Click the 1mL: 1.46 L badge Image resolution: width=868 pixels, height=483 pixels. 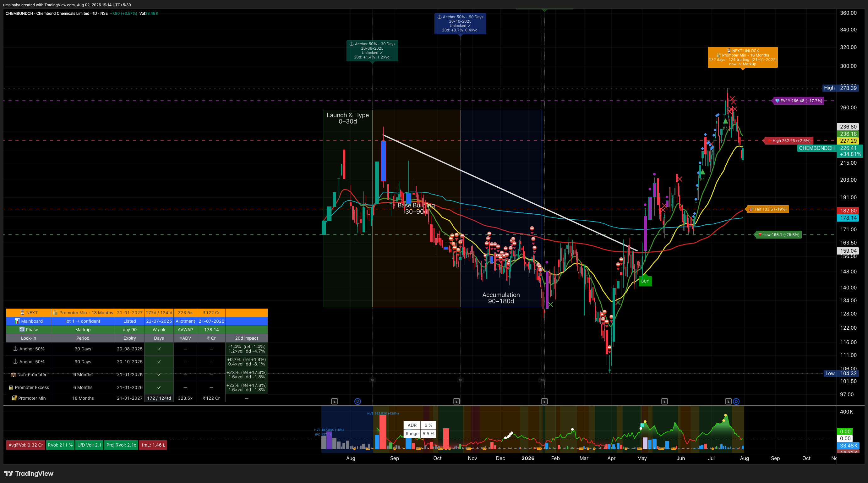click(153, 445)
